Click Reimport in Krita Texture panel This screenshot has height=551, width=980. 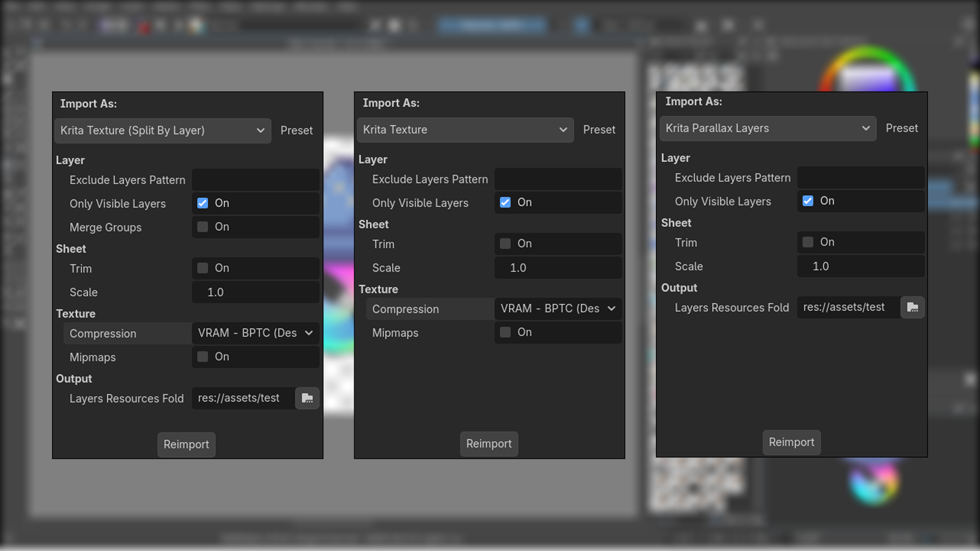(x=489, y=444)
